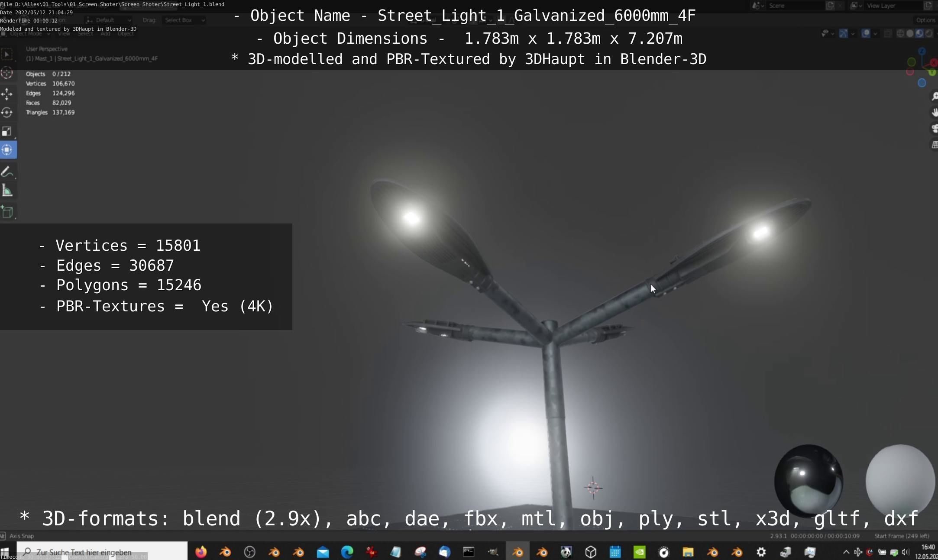Image resolution: width=938 pixels, height=560 pixels.
Task: Open the View menu in viewport header
Action: pos(64,33)
